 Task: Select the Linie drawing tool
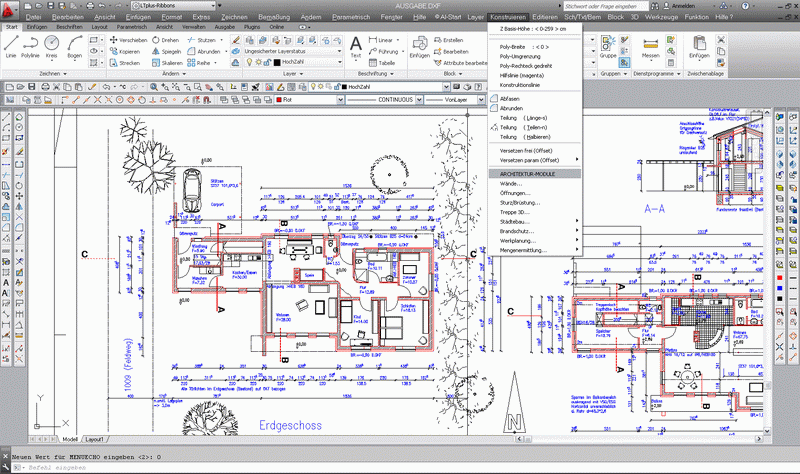tap(11, 47)
